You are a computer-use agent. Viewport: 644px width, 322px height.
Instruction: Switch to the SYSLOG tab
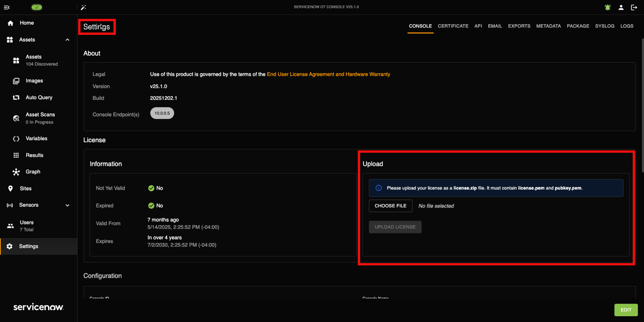click(605, 26)
